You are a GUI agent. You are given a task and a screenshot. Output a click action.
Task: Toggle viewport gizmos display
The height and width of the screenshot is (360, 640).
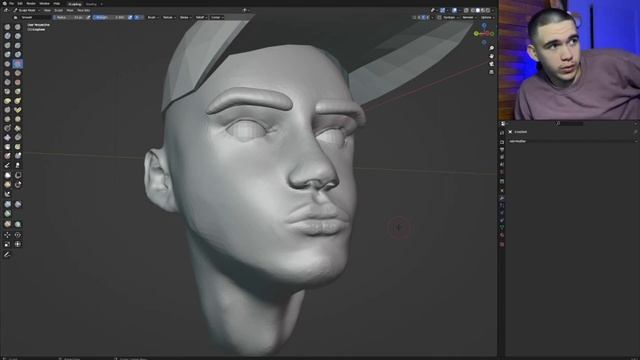[x=443, y=10]
